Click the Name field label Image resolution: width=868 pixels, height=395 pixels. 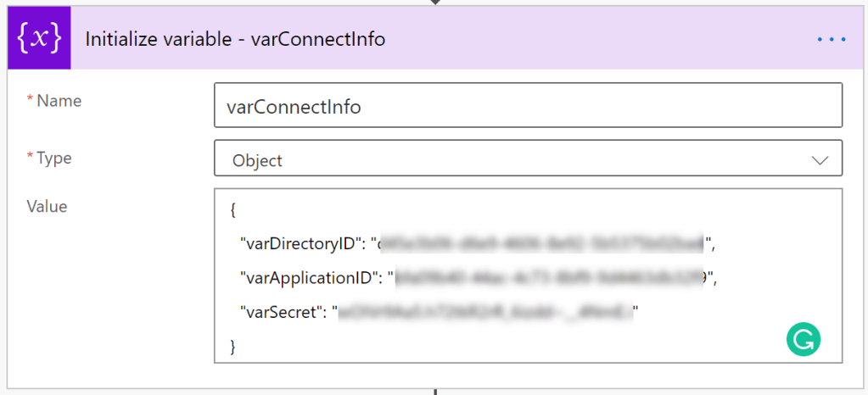59,101
